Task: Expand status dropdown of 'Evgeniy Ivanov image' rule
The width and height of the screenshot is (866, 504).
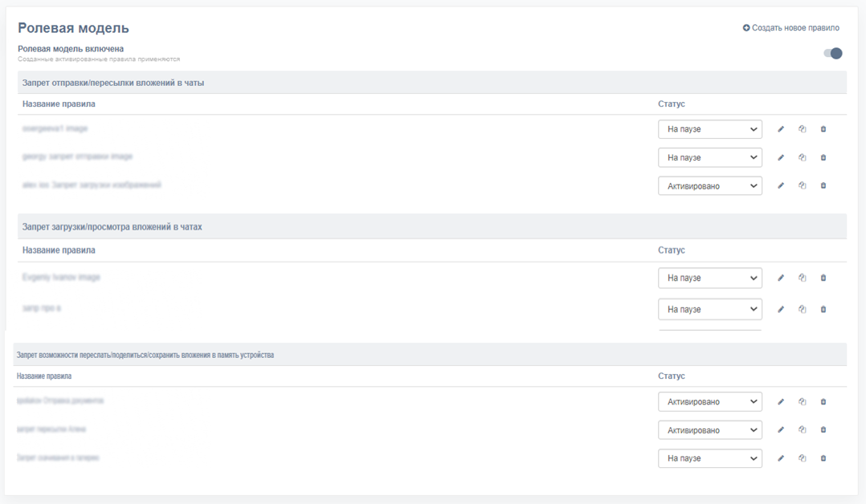Action: pyautogui.click(x=710, y=278)
